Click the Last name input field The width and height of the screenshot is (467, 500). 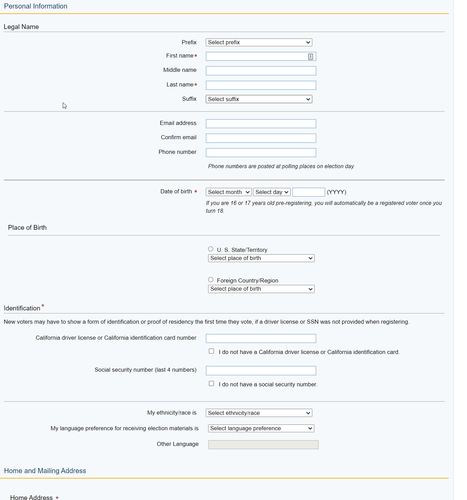(261, 85)
